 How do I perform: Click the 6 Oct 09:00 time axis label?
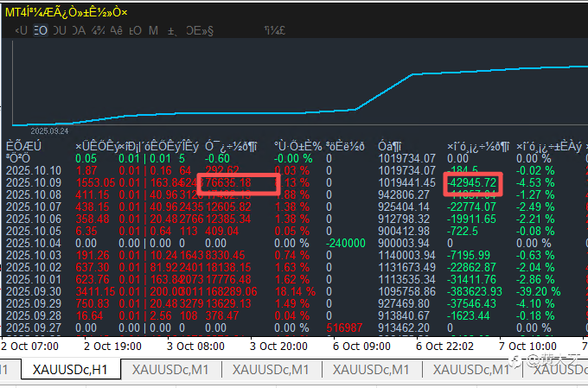pyautogui.click(x=361, y=346)
